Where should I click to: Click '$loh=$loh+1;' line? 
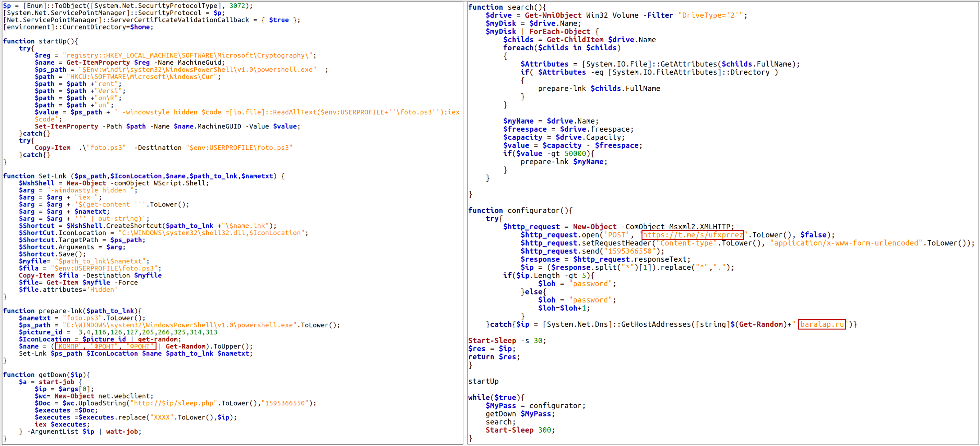click(564, 308)
